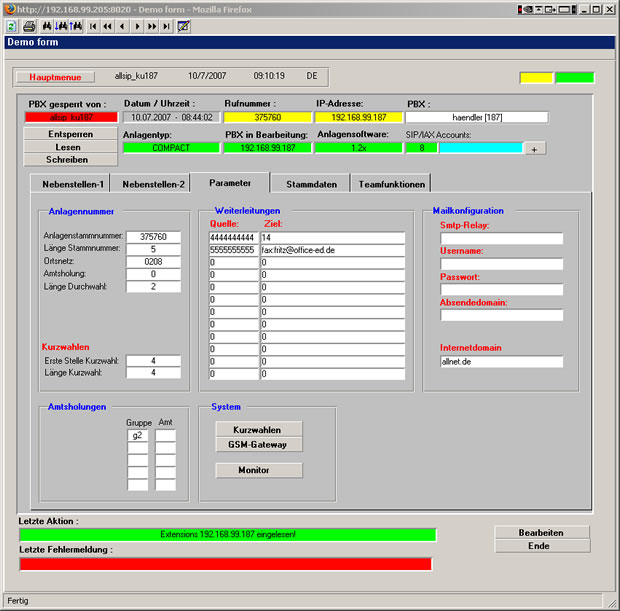
Task: Click the green Letzte Aktion message bar
Action: (x=228, y=535)
